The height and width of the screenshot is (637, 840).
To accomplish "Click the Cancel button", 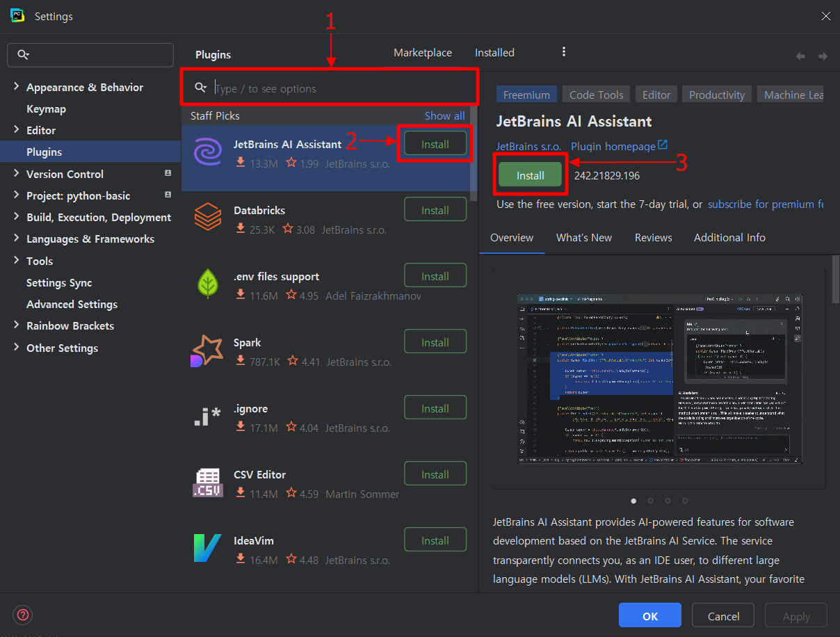I will 723,615.
